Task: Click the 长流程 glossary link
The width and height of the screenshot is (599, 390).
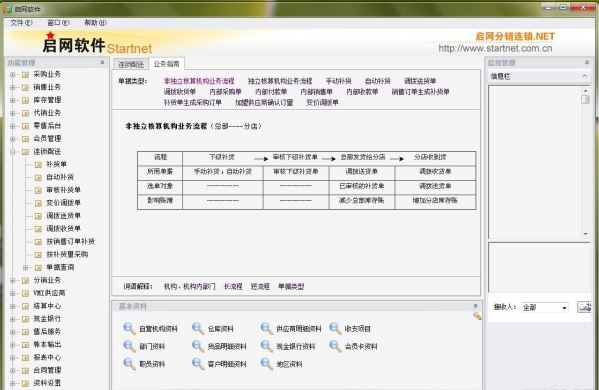Action: (233, 286)
